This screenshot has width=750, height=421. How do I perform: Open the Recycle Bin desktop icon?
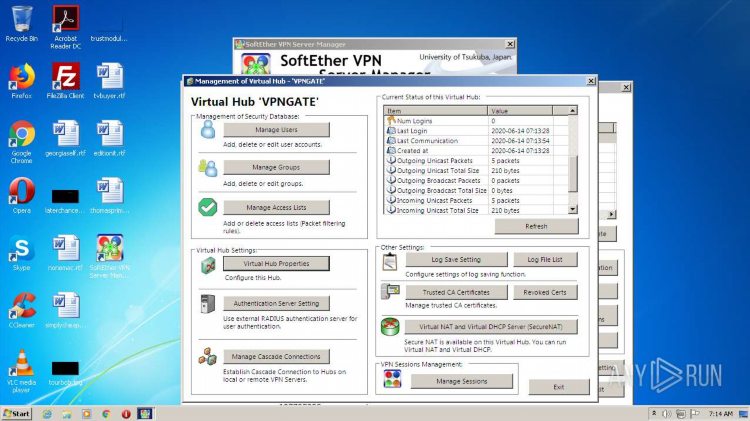(x=22, y=24)
